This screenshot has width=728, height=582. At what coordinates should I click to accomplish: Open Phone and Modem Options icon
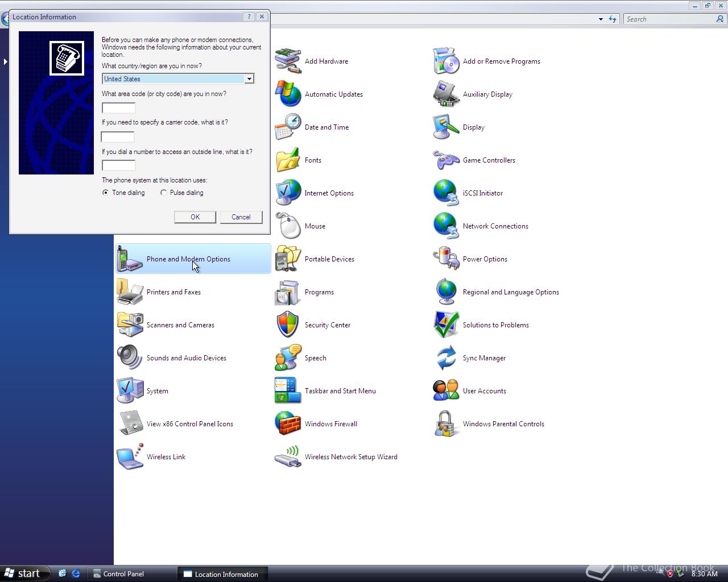(x=130, y=259)
